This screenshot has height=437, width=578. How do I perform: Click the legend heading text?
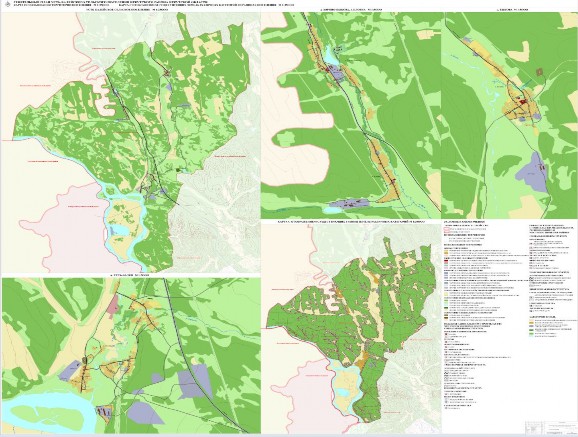click(464, 223)
